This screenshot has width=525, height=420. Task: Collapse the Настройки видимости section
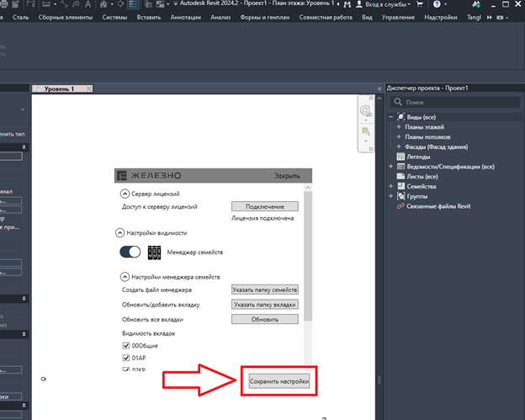119,233
